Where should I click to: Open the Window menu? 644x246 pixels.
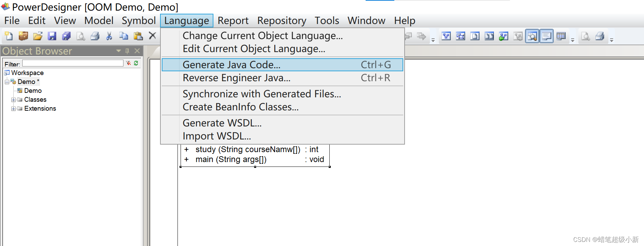366,21
